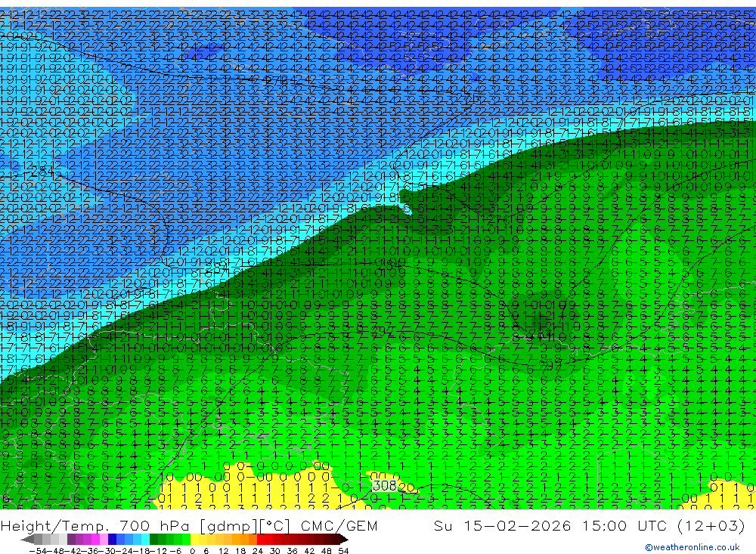Click the '-54' legend scale label
The image size is (756, 554).
click(x=38, y=551)
